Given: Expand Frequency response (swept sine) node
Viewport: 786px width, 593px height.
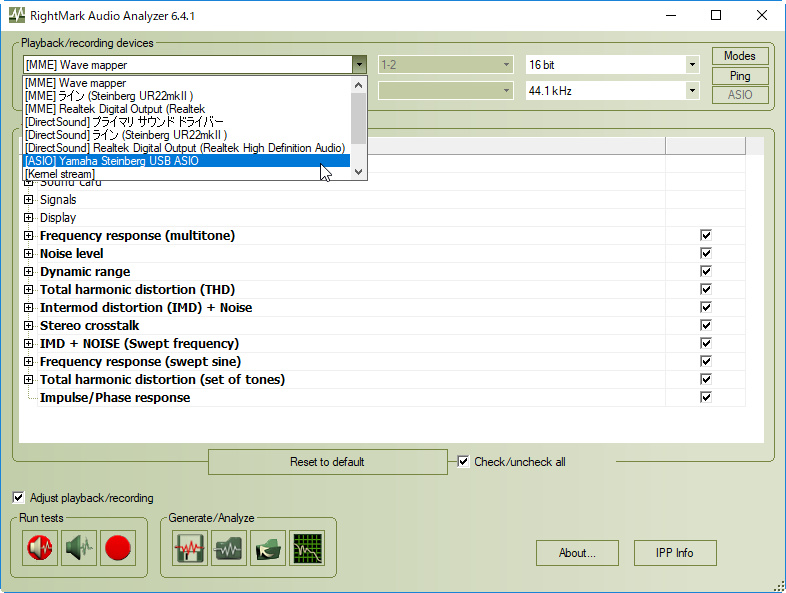Looking at the screenshot, I should click(x=29, y=362).
